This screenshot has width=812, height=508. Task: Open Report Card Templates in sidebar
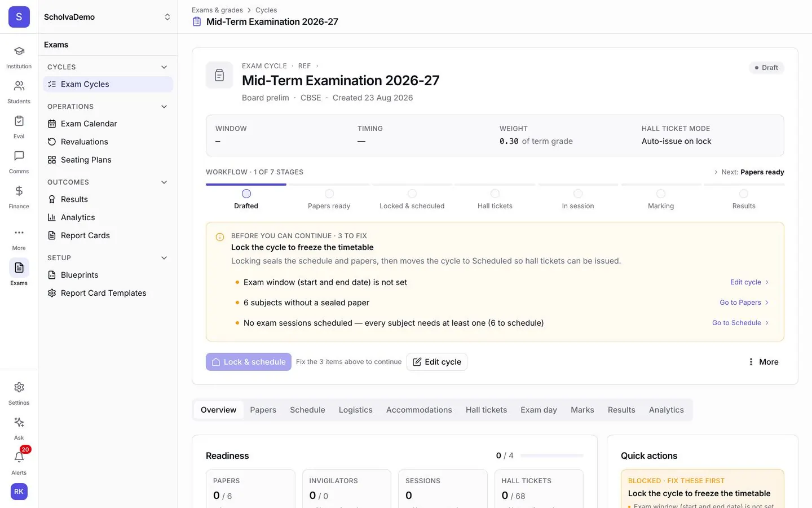pyautogui.click(x=108, y=293)
